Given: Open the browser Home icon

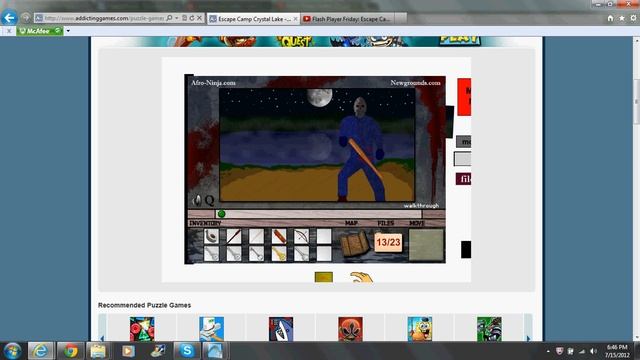Looking at the screenshot, I should click(x=610, y=18).
